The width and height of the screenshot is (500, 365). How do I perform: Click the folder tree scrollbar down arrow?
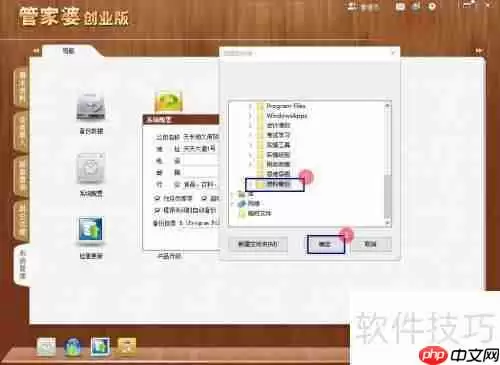click(387, 222)
